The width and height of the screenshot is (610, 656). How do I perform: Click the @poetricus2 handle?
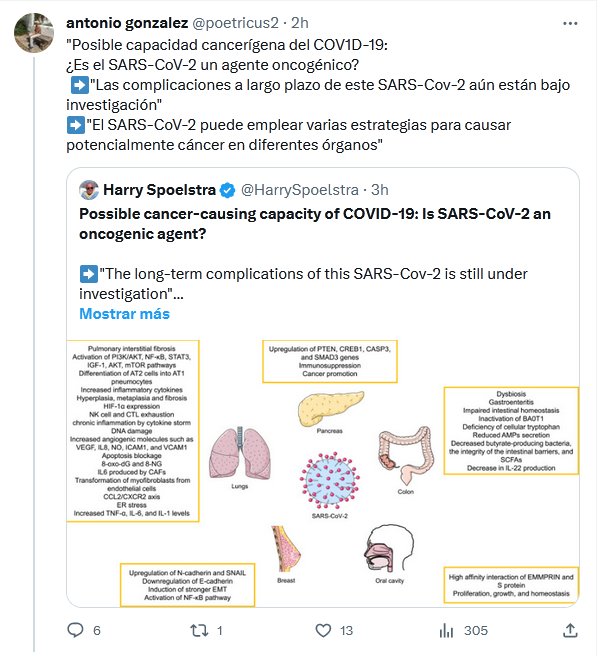pyautogui.click(x=235, y=22)
